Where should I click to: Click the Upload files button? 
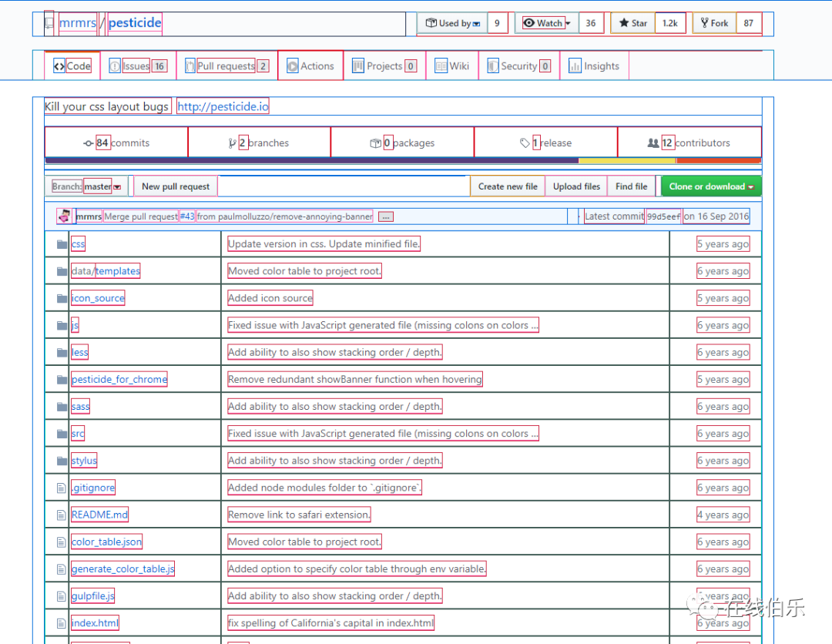point(576,186)
